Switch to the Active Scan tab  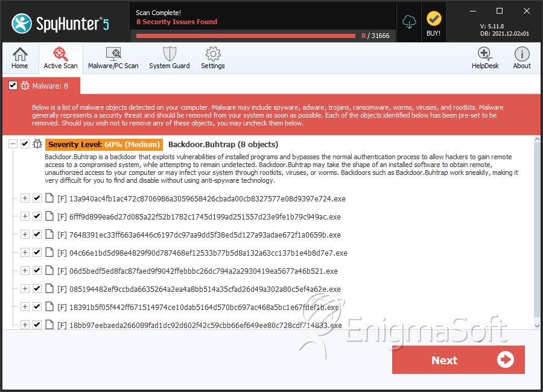click(60, 58)
